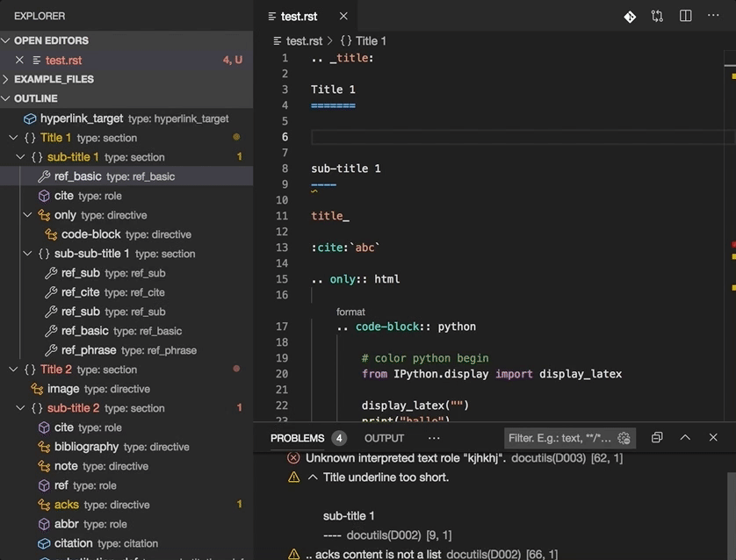Click cube icon next to ref role
Viewport: 736px width, 560px height.
44,485
